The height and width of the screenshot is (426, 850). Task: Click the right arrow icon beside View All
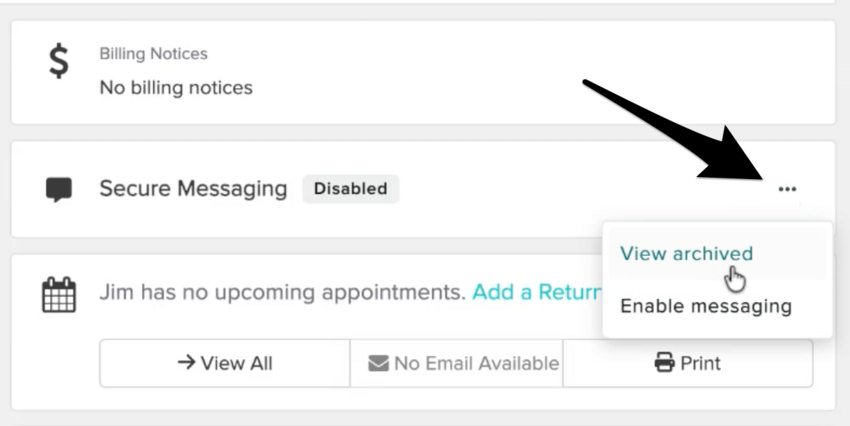[186, 363]
